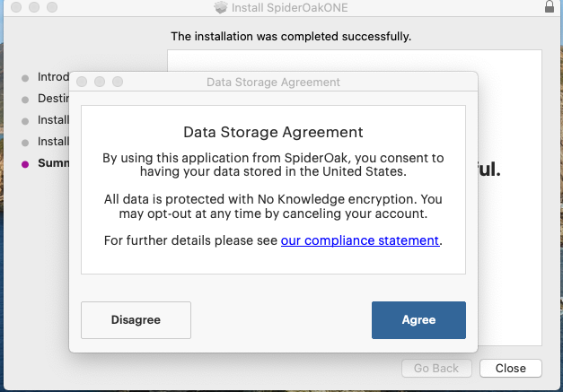Click the Data Storage Agreement heading text
This screenshot has height=392, width=563.
pyautogui.click(x=273, y=132)
